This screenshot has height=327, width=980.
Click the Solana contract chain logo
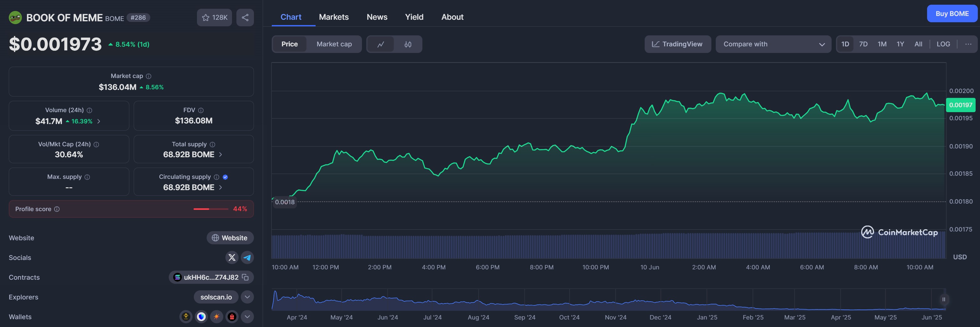(177, 277)
